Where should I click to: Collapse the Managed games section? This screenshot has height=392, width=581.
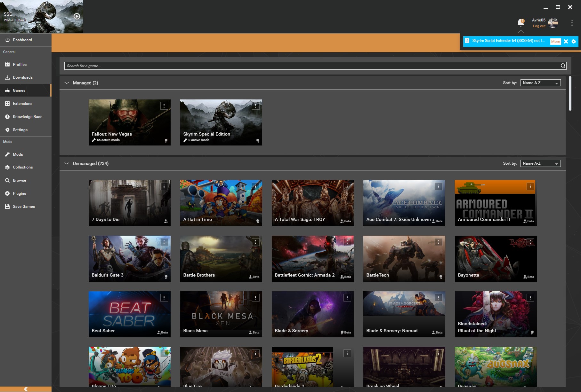67,83
